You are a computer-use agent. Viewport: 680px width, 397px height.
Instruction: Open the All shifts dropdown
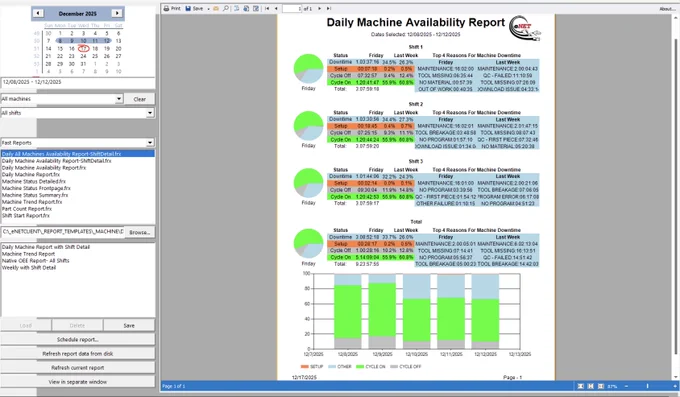[x=150, y=113]
